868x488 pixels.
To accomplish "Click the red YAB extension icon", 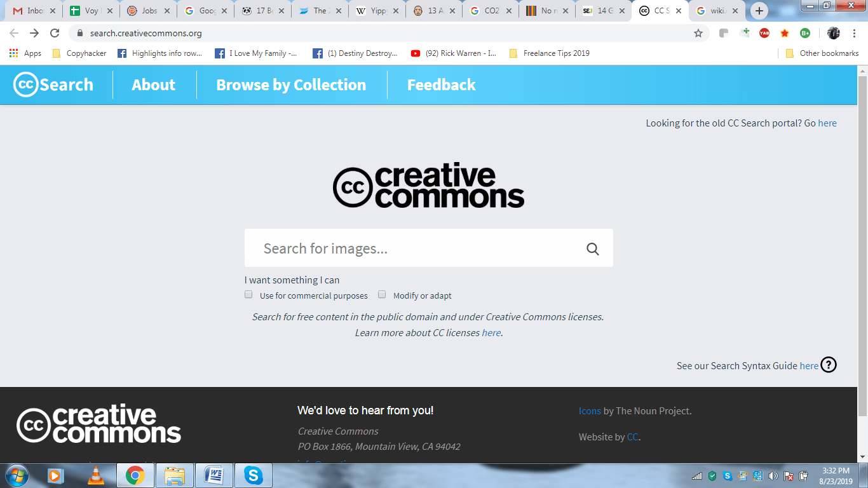I will point(764,33).
